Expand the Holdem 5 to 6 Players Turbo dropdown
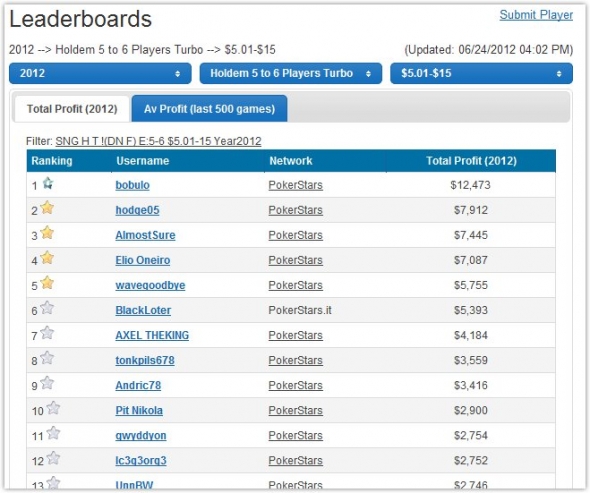The width and height of the screenshot is (590, 493). [290, 73]
